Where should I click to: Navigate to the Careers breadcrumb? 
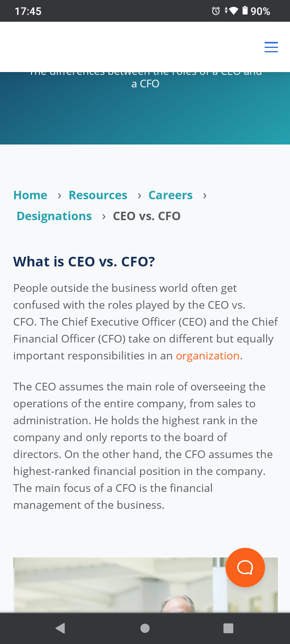click(x=170, y=195)
